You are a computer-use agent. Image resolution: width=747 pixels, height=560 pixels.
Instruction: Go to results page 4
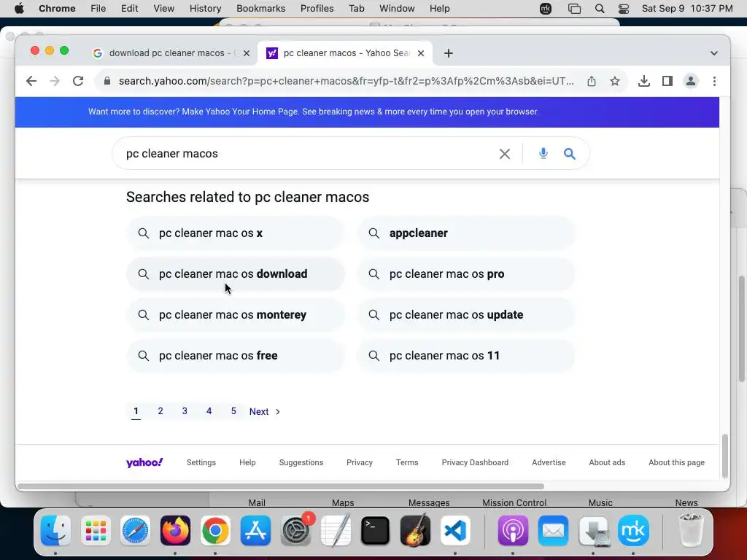[x=209, y=411]
